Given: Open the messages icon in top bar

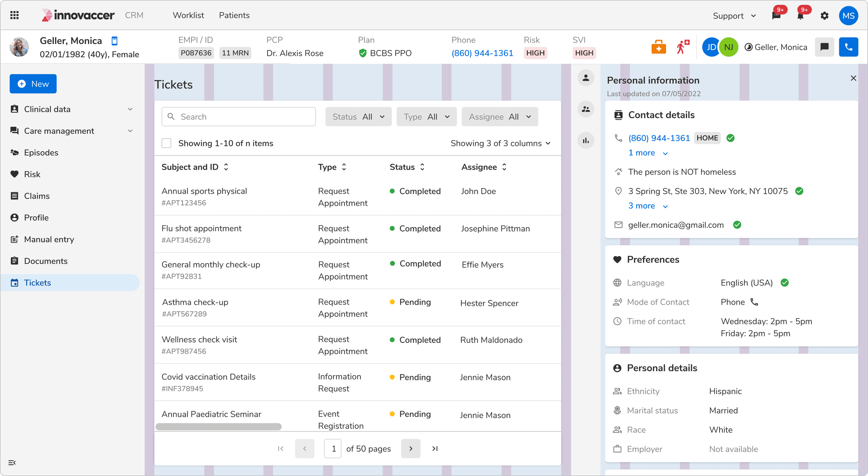Looking at the screenshot, I should pos(776,16).
